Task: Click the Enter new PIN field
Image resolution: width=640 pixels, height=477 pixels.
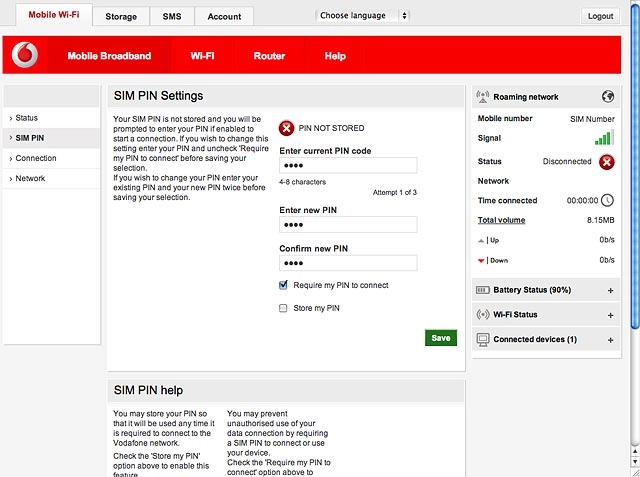Action: click(348, 225)
